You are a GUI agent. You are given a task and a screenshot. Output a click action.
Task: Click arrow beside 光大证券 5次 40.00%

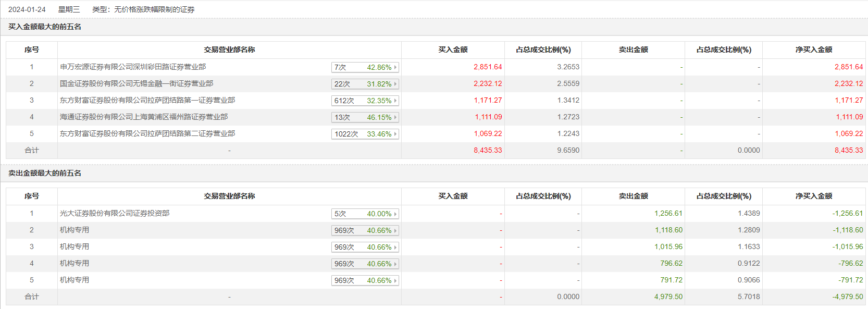[395, 214]
